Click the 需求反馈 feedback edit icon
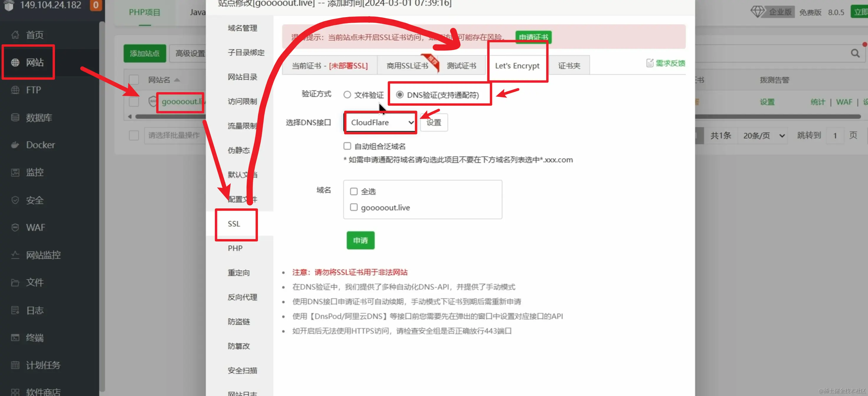Screen dimensions: 868x396 tap(649, 63)
